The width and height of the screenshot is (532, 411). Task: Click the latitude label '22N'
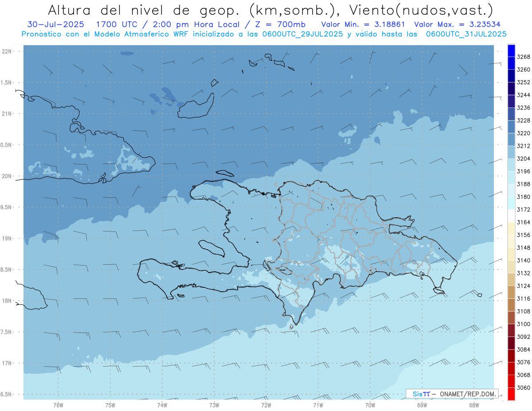(x=7, y=51)
